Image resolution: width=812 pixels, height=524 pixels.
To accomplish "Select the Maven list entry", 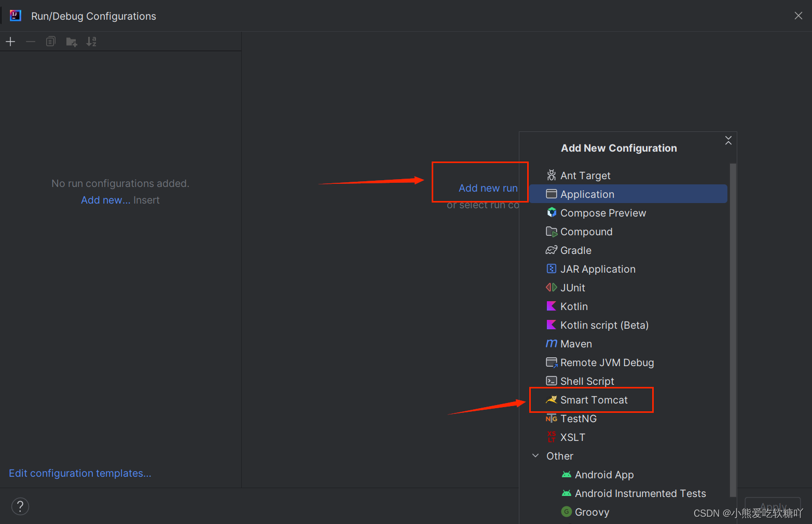I will 628,344.
